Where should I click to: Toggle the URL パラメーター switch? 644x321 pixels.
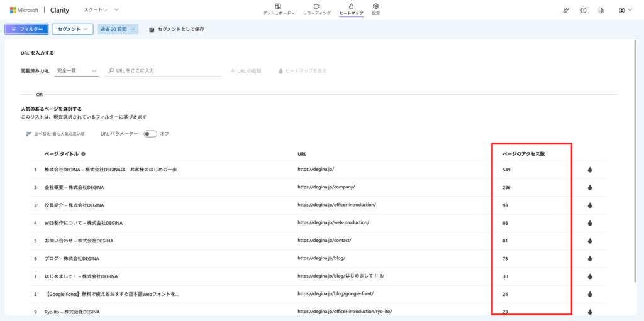tap(150, 134)
